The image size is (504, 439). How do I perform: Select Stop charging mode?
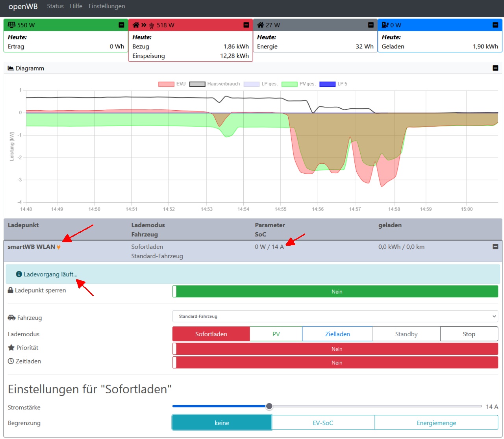click(x=469, y=334)
